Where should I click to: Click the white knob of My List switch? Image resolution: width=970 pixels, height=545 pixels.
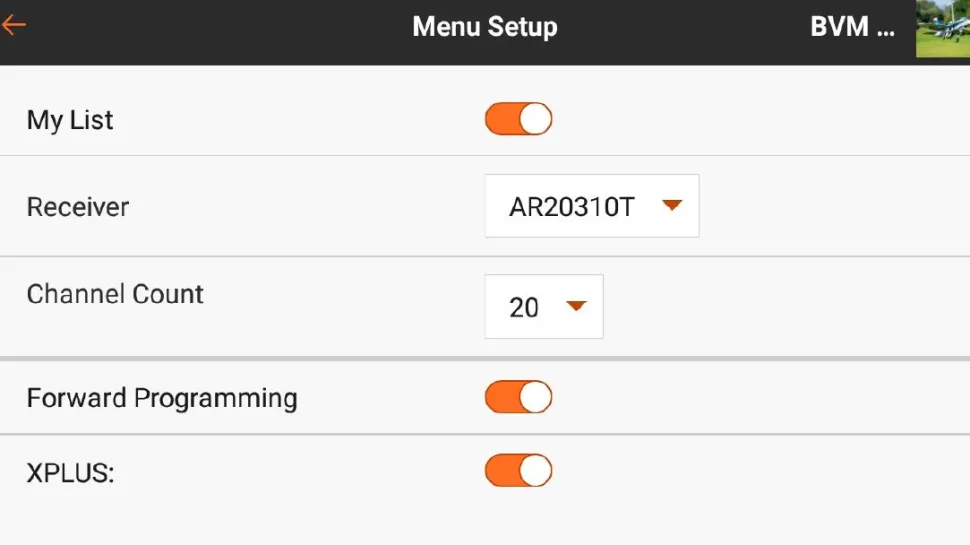tap(536, 119)
